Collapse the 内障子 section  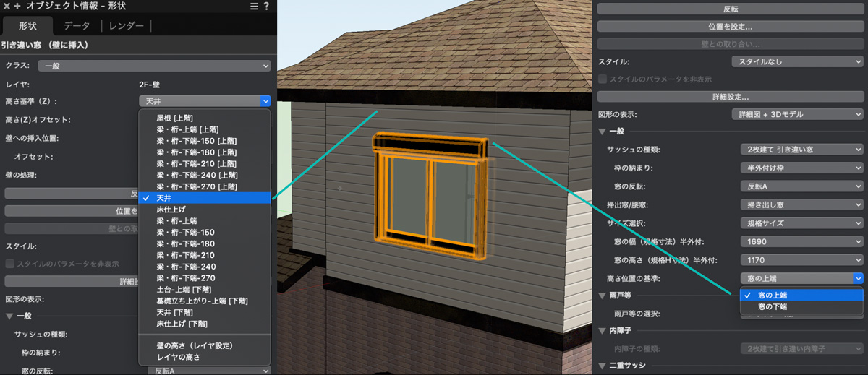click(x=603, y=331)
